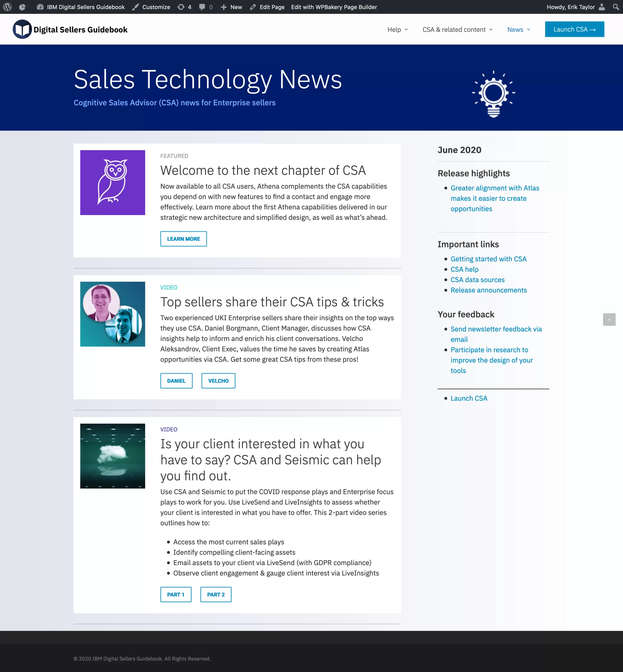Click the June 2020 sidebar heading
The width and height of the screenshot is (623, 672).
(459, 150)
